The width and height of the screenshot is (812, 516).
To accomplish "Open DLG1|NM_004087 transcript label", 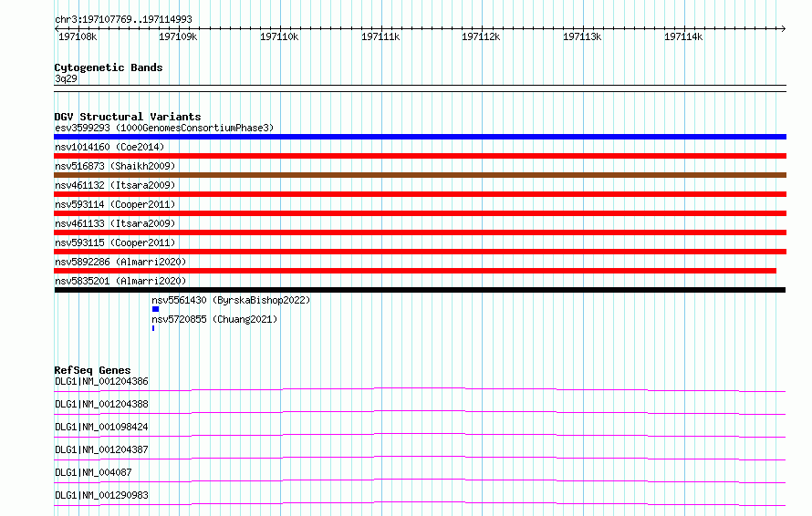I will [93, 472].
